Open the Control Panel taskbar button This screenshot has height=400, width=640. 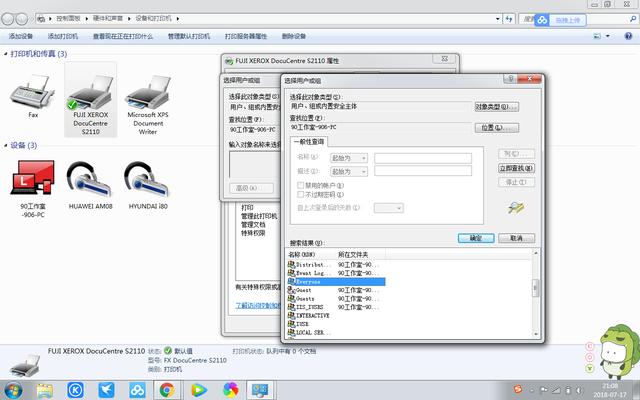click(x=260, y=390)
